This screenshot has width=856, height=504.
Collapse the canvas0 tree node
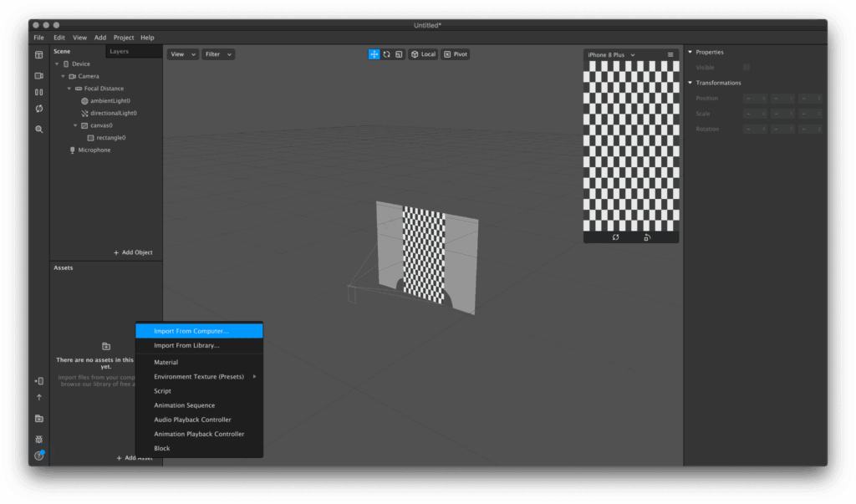[75, 125]
